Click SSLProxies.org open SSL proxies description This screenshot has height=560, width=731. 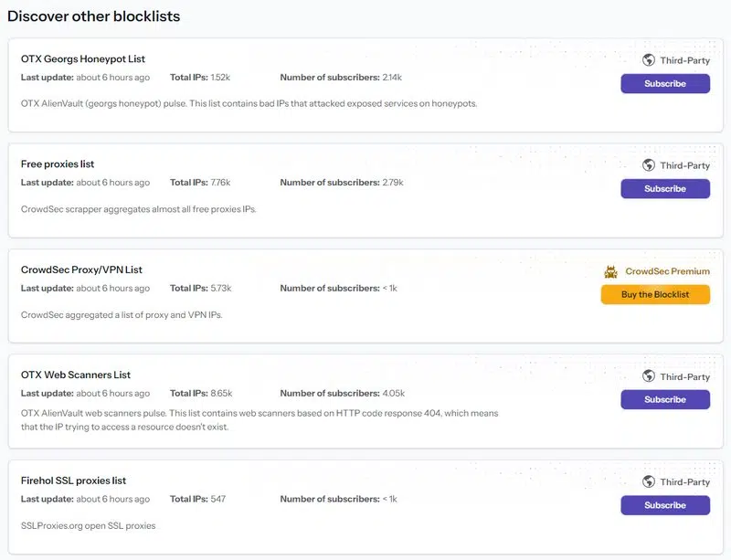coord(89,525)
